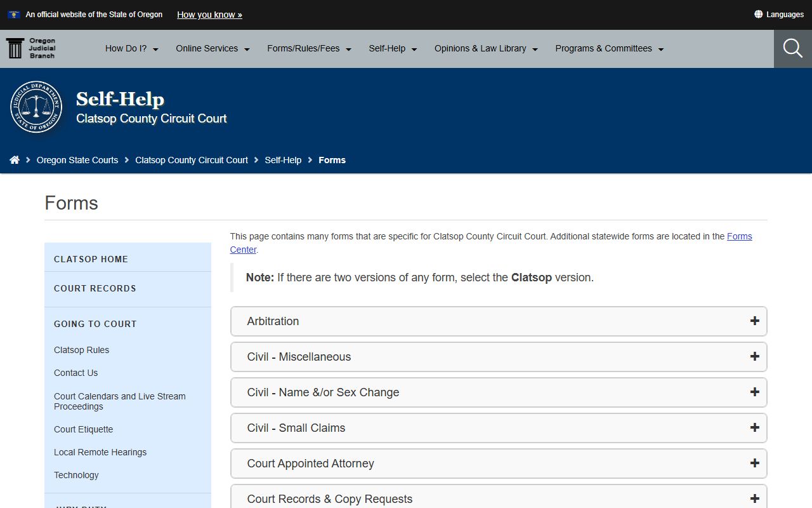Click the How you know » link
The height and width of the screenshot is (508, 812).
pos(209,15)
